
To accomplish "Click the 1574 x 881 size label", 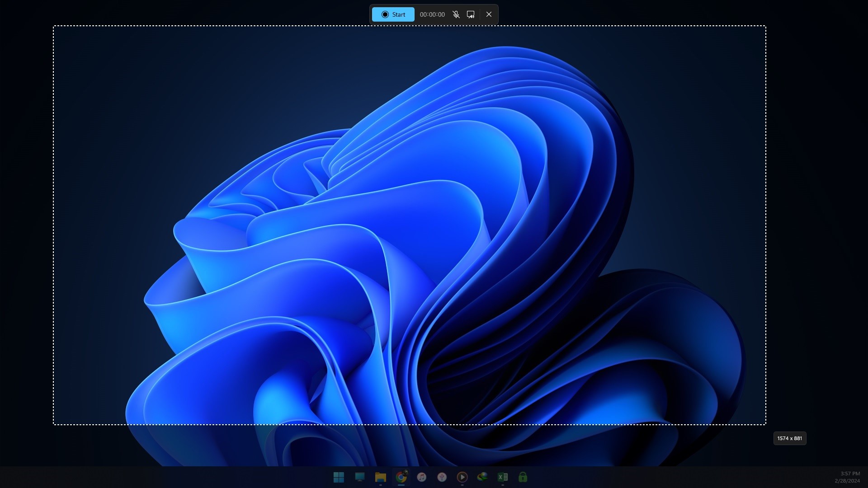I will 790,438.
